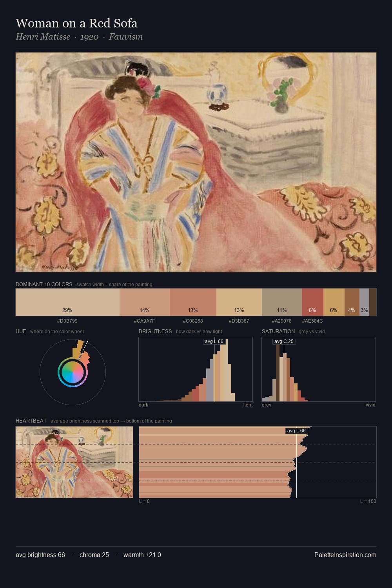Click the 6% red swatch above #AE584C

(312, 302)
